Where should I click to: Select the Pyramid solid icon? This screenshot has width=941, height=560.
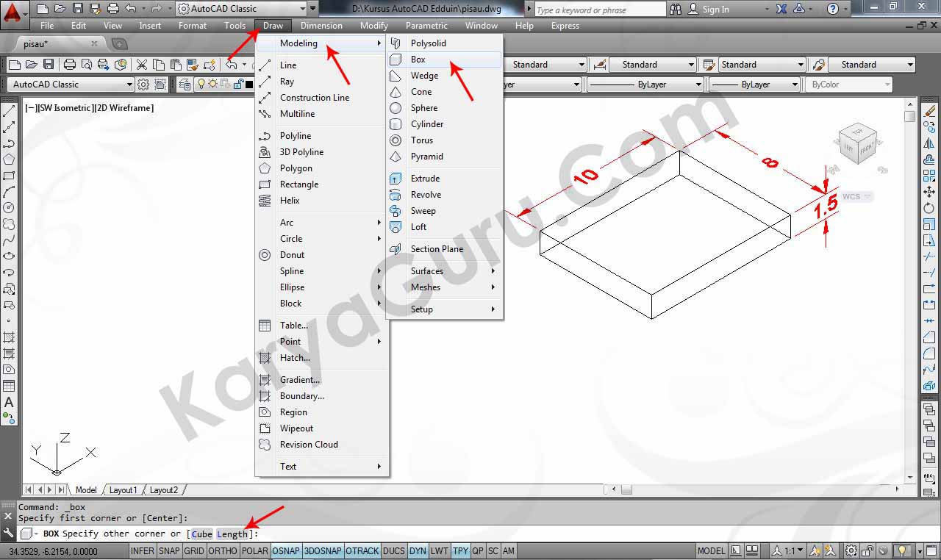[x=396, y=157]
